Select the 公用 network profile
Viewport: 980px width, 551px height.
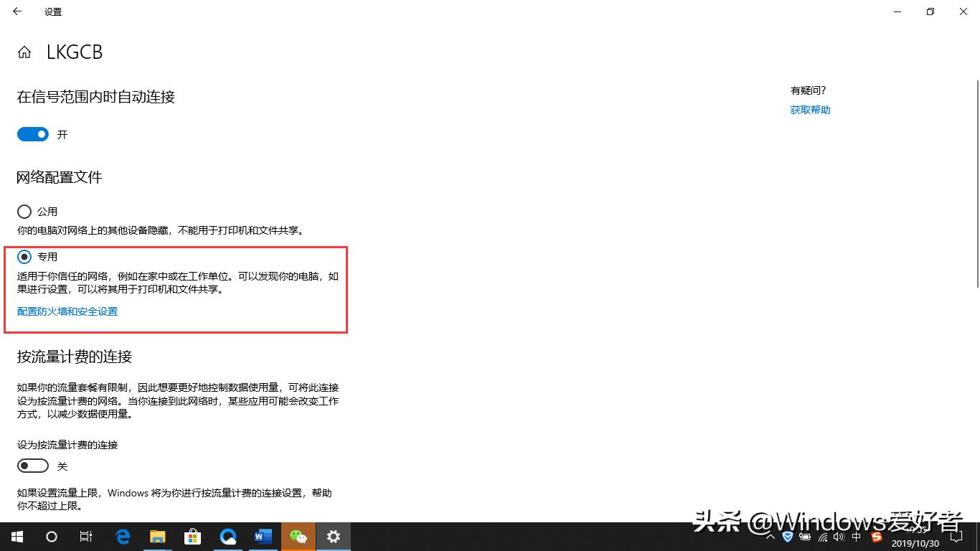click(22, 211)
